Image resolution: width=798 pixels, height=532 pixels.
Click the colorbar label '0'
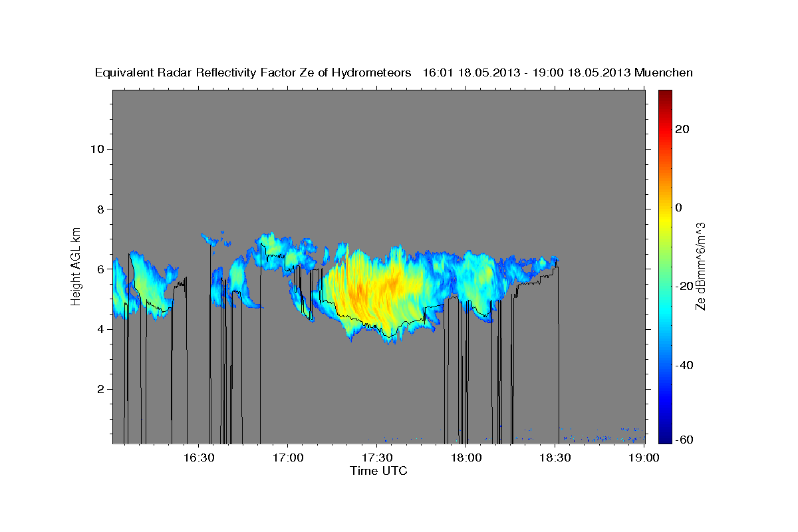click(x=678, y=207)
